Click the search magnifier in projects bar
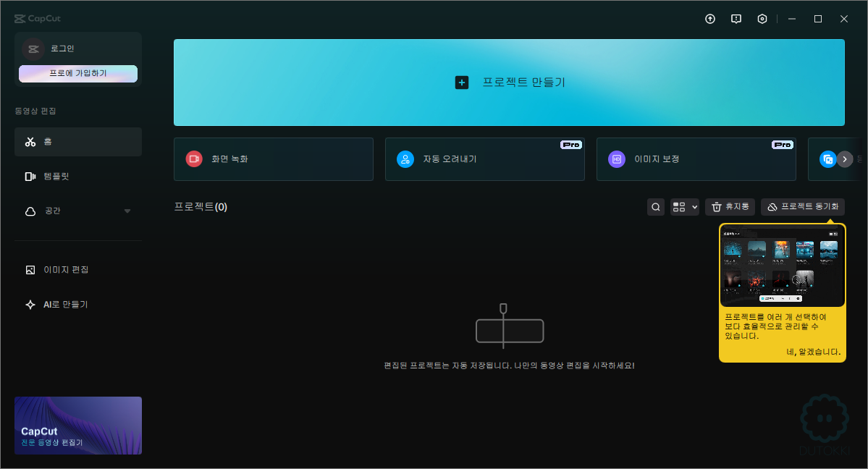 point(656,207)
